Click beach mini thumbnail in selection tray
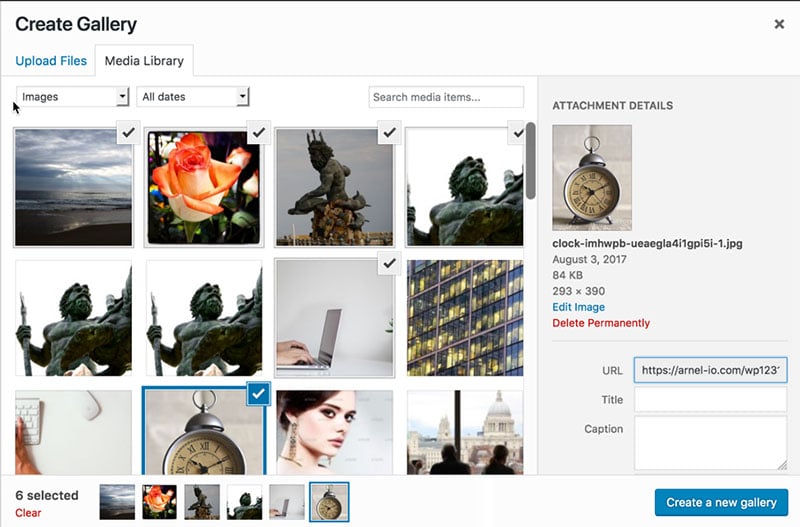800x527 pixels. coord(117,502)
